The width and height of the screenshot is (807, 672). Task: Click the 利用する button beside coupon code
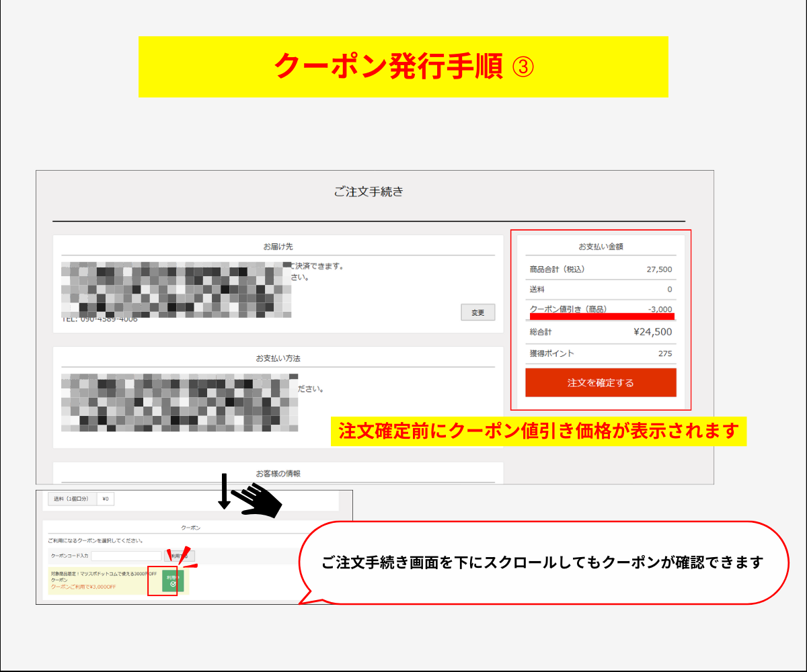click(x=178, y=556)
